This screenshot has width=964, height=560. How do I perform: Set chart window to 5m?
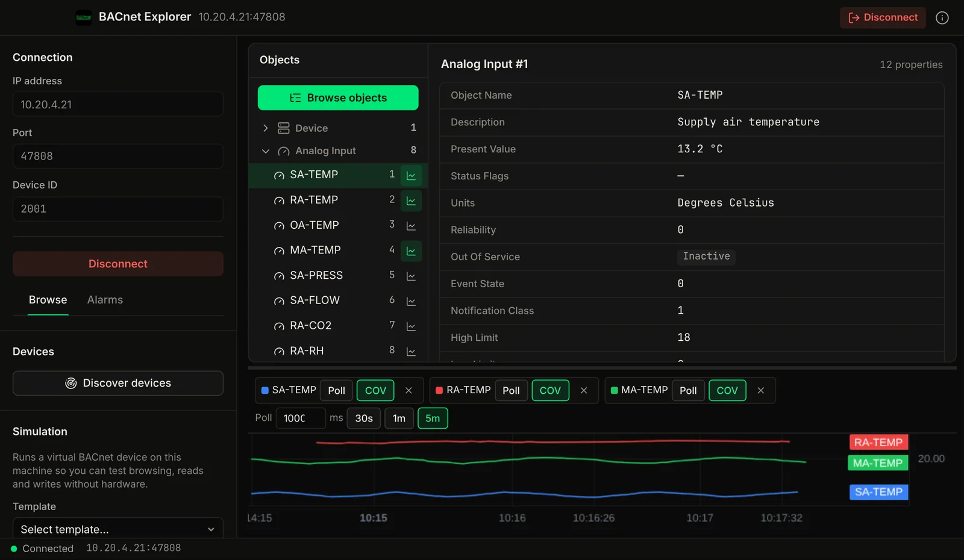pyautogui.click(x=433, y=418)
